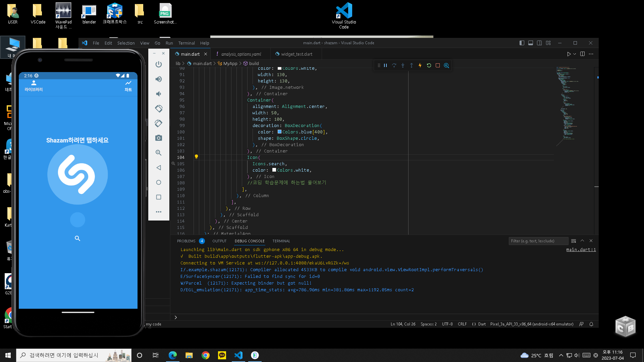
Task: Stop the debug session
Action: pos(438,65)
